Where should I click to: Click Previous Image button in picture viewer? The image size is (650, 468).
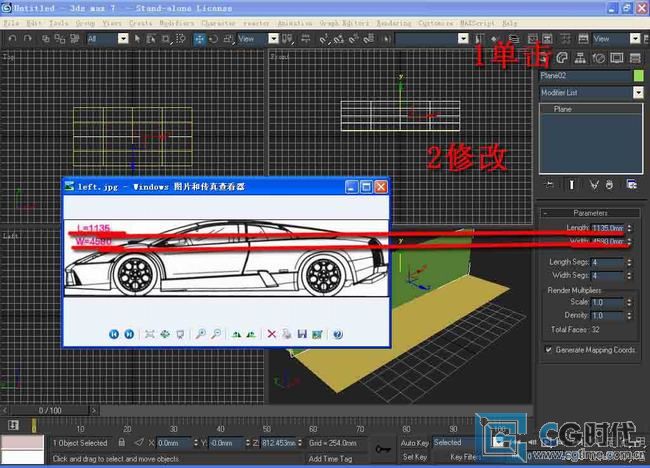pos(114,334)
